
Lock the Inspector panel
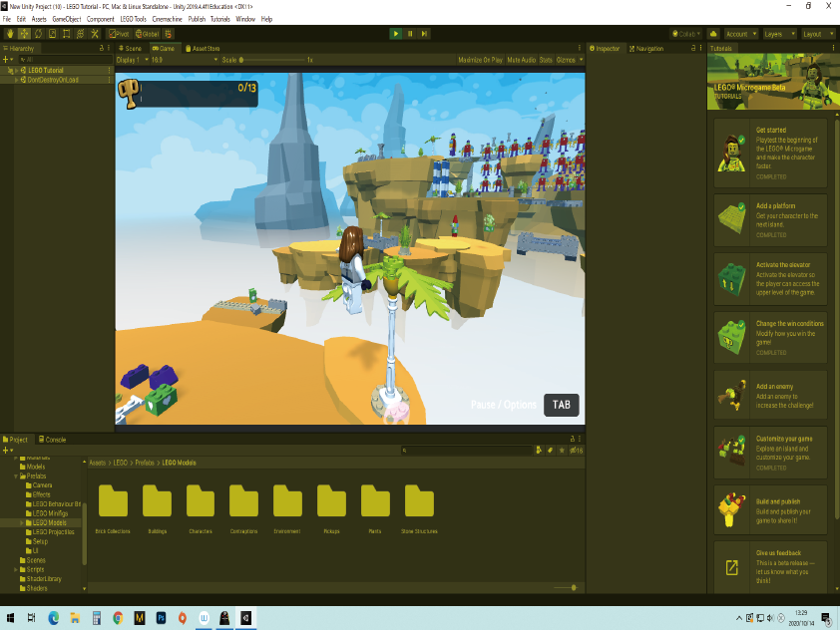pyautogui.click(x=692, y=48)
